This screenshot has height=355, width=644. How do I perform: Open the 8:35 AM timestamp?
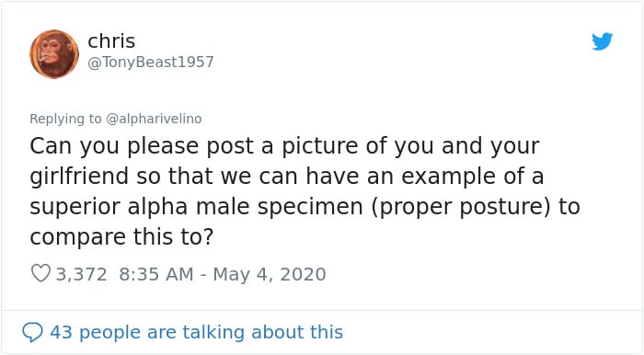point(156,274)
